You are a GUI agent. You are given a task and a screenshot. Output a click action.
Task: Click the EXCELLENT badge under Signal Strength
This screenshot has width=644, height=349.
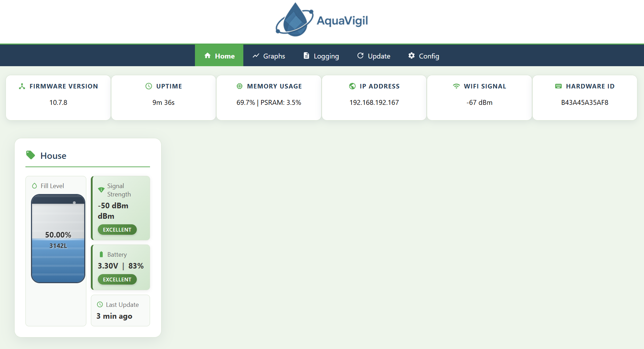coord(117,230)
